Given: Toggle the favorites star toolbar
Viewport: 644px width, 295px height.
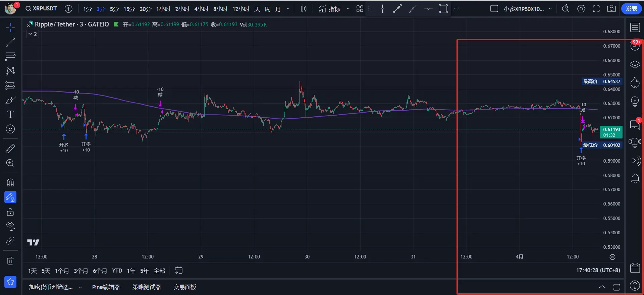Looking at the screenshot, I should tap(10, 282).
